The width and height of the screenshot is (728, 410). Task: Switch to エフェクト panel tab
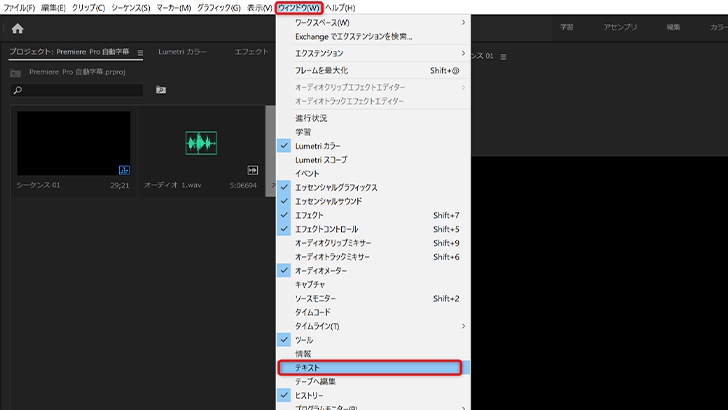[252, 52]
